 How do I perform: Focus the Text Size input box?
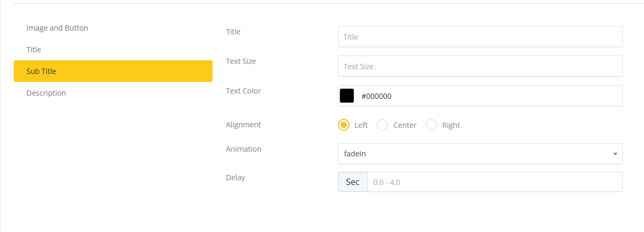click(480, 67)
